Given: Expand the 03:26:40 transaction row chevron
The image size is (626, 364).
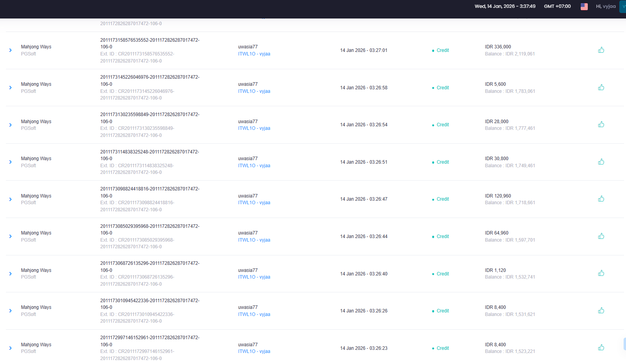Looking at the screenshot, I should point(11,273).
